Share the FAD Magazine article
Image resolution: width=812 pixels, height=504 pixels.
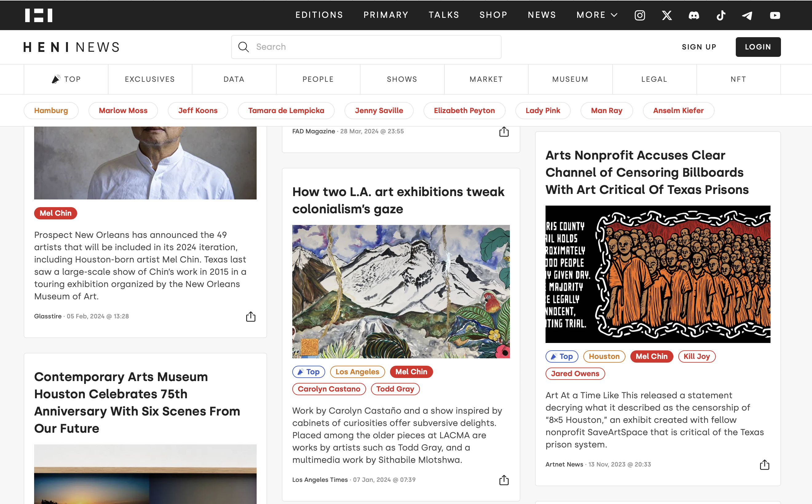pos(504,132)
